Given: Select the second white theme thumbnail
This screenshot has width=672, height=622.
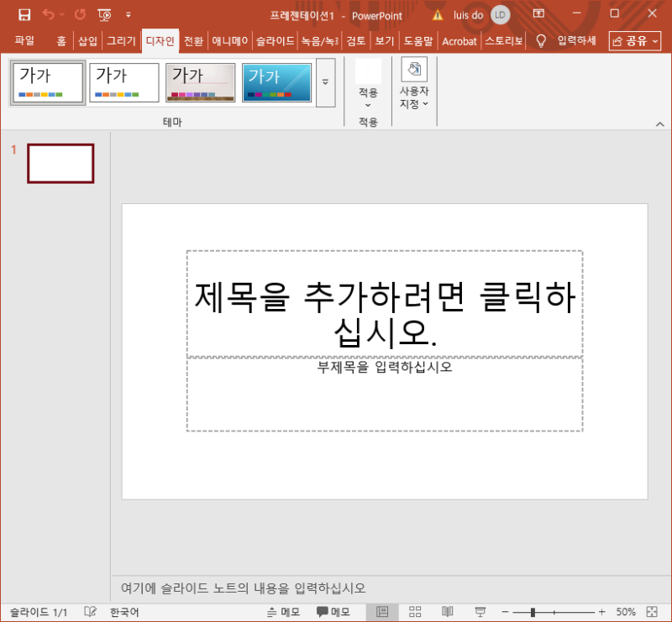Looking at the screenshot, I should [123, 82].
